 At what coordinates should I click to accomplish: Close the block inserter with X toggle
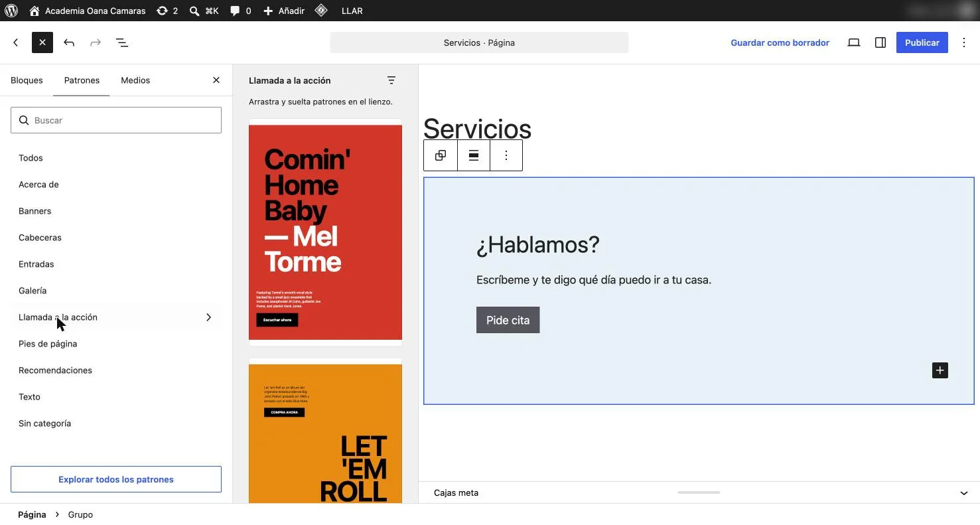(x=42, y=42)
